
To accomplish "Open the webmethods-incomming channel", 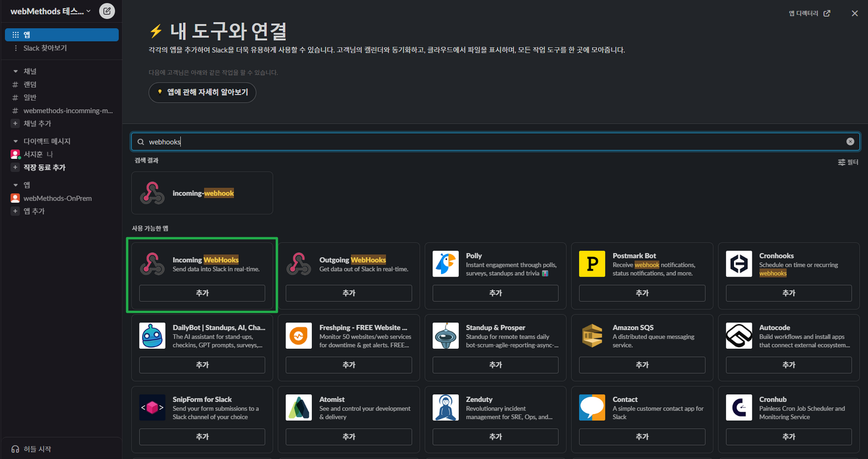I will pos(68,111).
